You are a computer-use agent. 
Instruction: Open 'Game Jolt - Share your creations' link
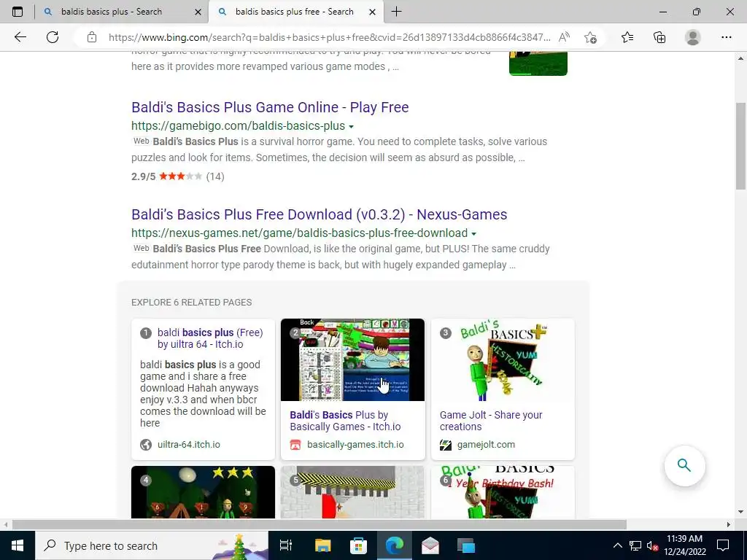tap(491, 421)
